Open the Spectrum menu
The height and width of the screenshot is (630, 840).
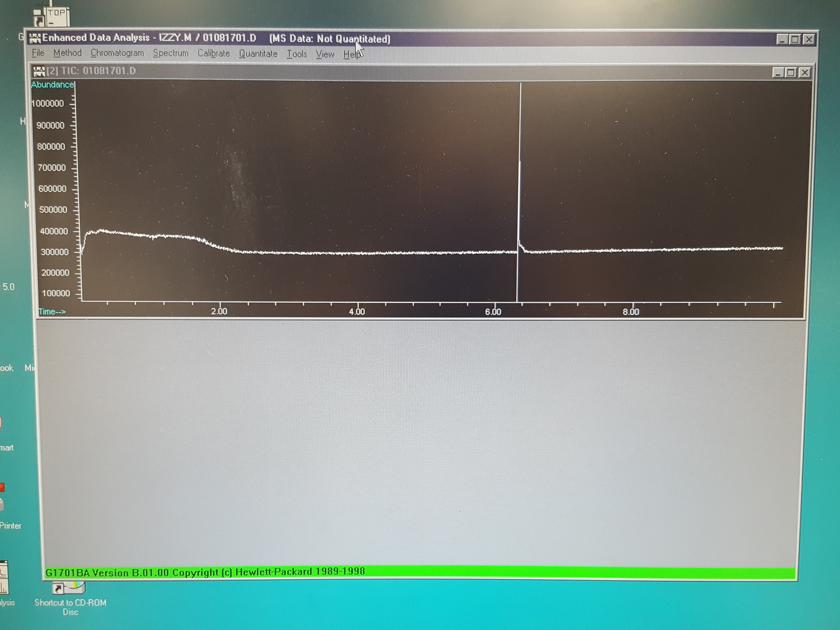(171, 53)
